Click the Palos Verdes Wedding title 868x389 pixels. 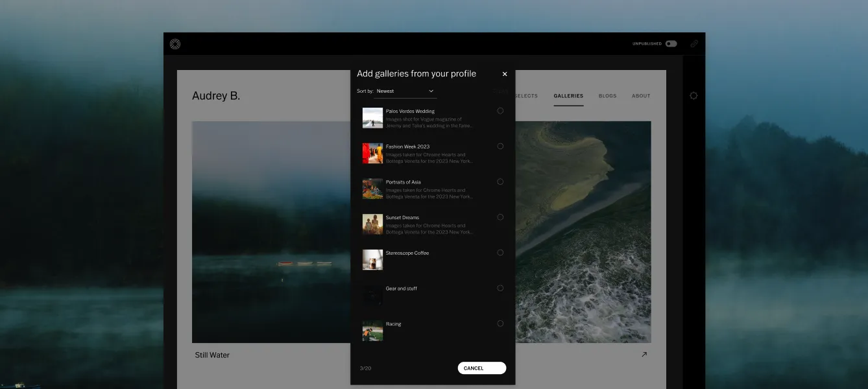click(410, 112)
